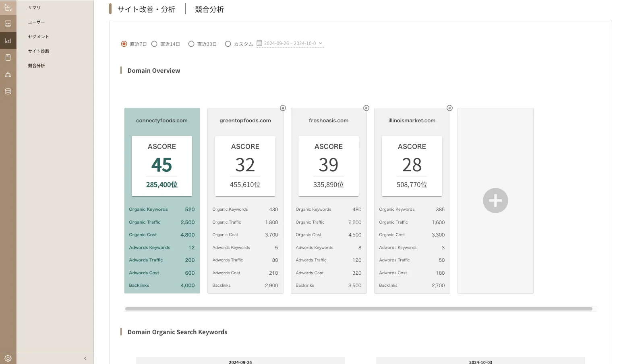Click the サイト改善・分析 header title
619x364 pixels.
[x=146, y=9]
